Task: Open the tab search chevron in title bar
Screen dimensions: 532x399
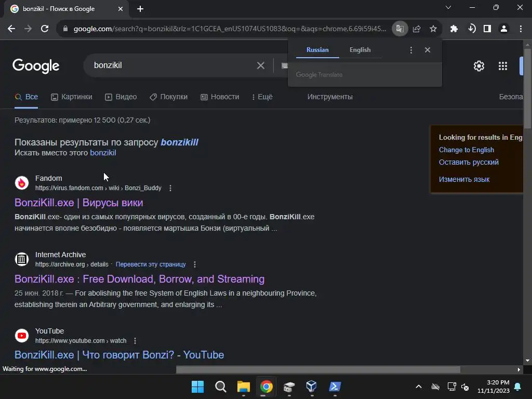Action: 448,7
